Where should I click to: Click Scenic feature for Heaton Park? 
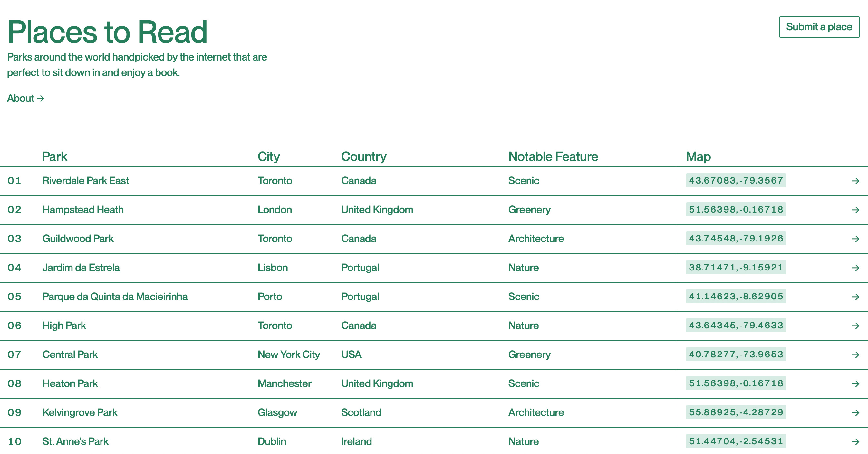tap(524, 383)
